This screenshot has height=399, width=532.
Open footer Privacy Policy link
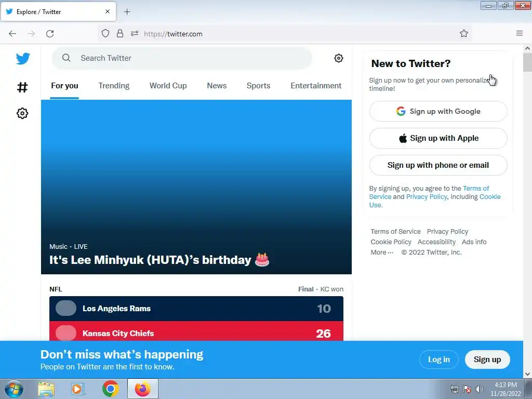447,231
